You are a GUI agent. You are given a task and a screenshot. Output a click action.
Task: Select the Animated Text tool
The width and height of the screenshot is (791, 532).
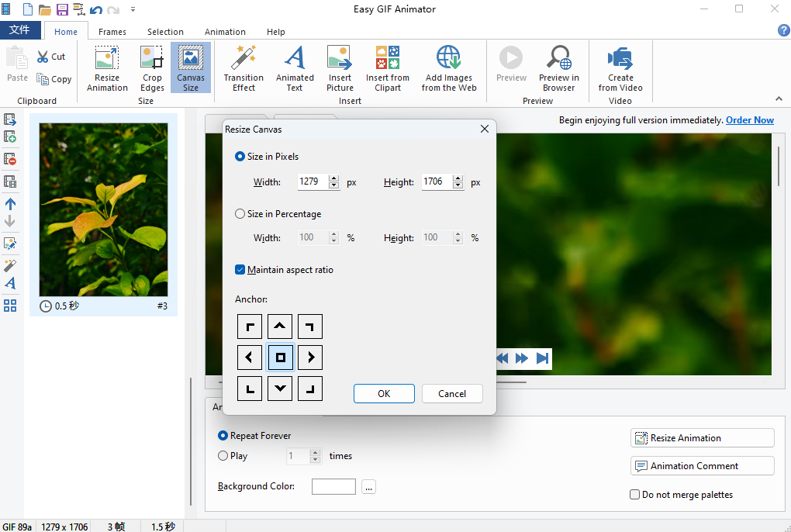(x=294, y=67)
